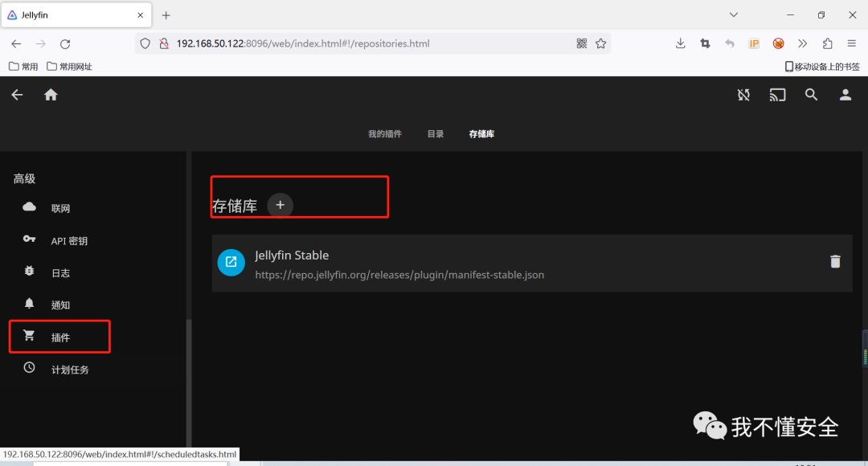
Task: Close the Jellyfin browser tab
Action: tap(140, 15)
